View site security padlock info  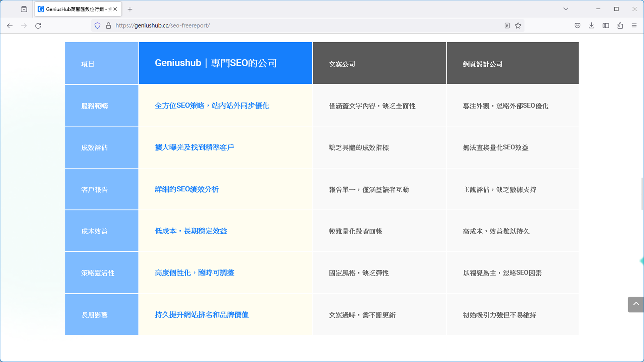pyautogui.click(x=108, y=25)
